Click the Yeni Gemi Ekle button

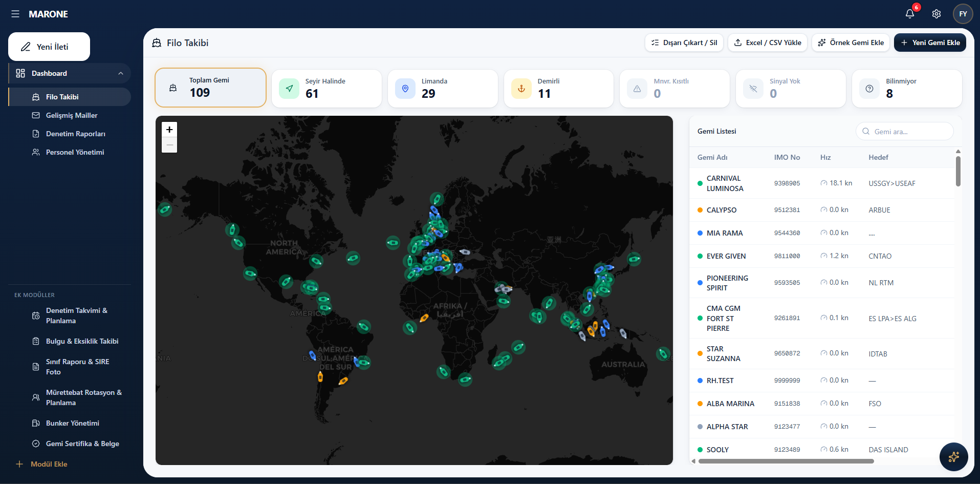(x=930, y=43)
